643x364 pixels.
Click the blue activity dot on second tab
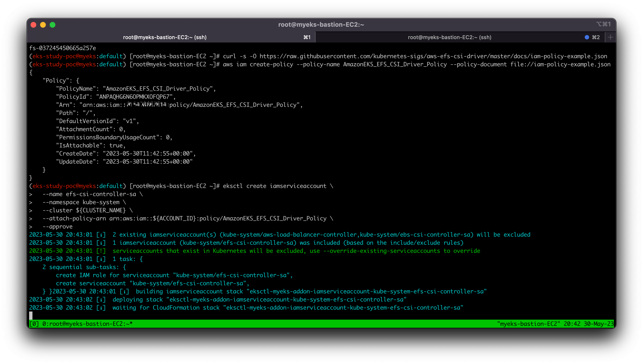point(587,37)
